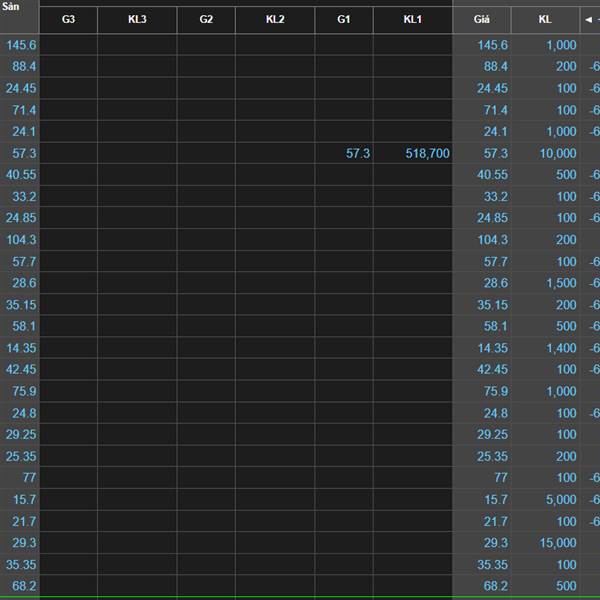Click 21.7 in the Giá column
The height and width of the screenshot is (600, 600).
(496, 522)
